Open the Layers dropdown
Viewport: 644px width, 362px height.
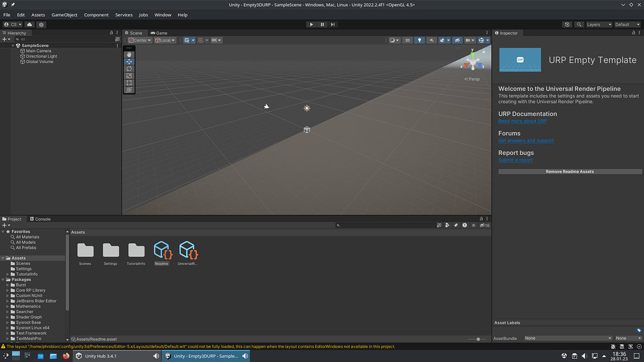(x=598, y=25)
